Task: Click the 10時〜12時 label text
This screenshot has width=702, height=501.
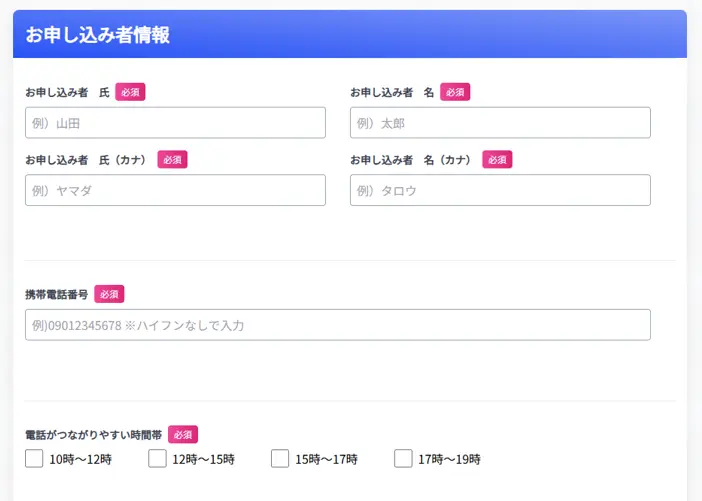Action: point(80,460)
